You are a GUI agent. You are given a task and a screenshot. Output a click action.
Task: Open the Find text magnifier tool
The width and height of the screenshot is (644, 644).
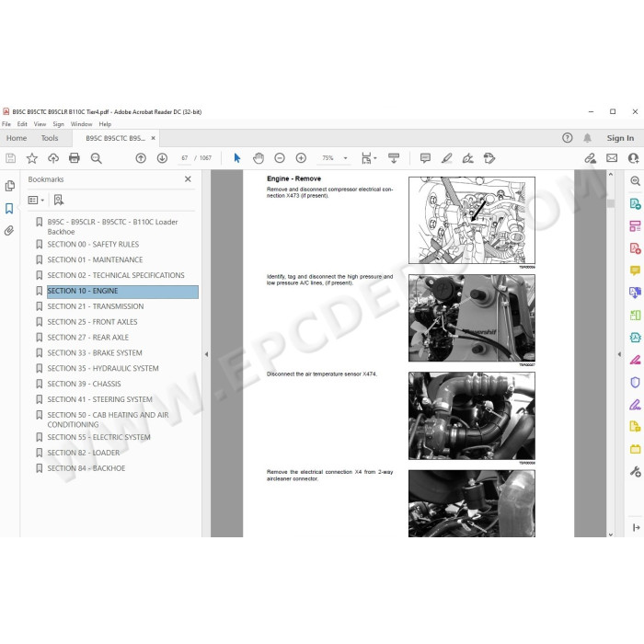pyautogui.click(x=96, y=158)
